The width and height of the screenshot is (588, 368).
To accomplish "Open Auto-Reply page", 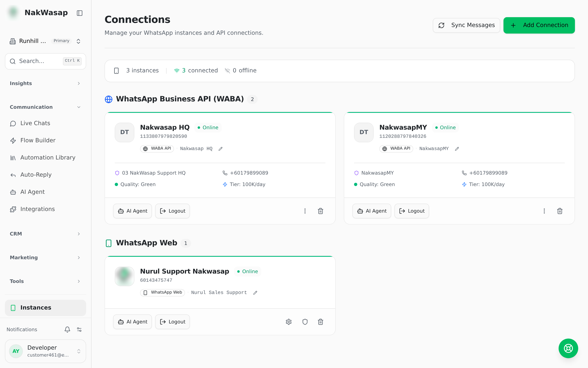I will pos(46,175).
